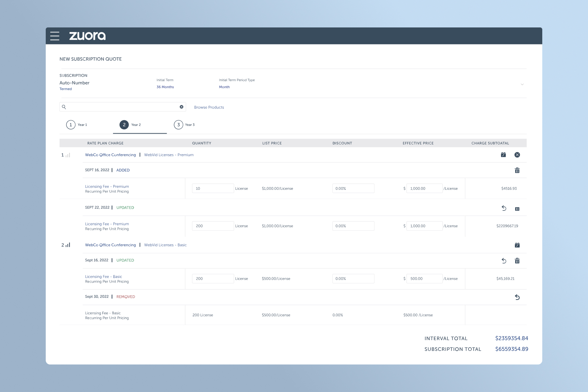Switch to the Year 1 tab
The image size is (588, 392).
tap(77, 125)
